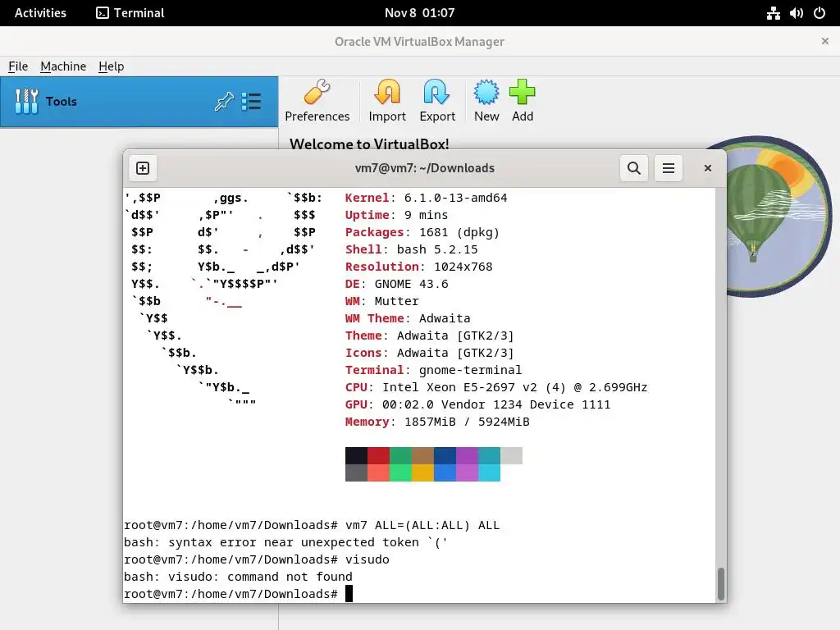Click the Kernel version line
This screenshot has height=630, width=840.
click(x=426, y=198)
